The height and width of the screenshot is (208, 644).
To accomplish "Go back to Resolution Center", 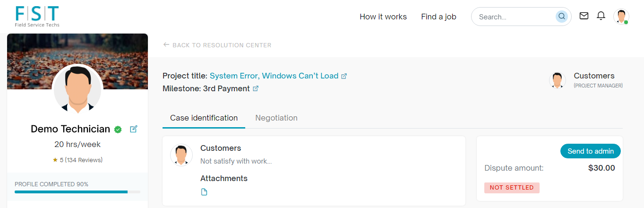I will (217, 45).
